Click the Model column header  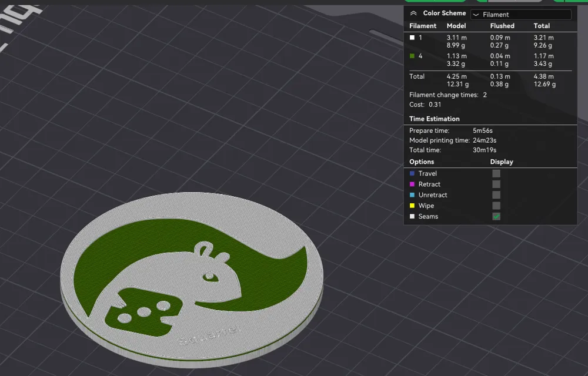(x=456, y=26)
